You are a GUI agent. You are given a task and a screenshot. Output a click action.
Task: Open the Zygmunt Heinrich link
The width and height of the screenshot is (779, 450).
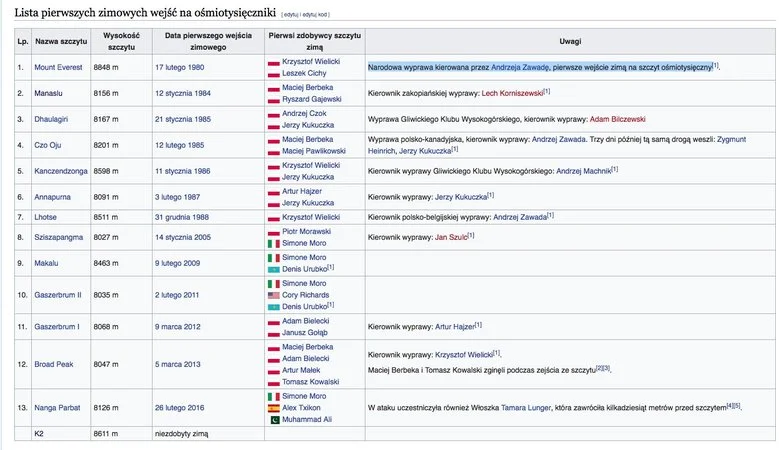click(x=731, y=140)
